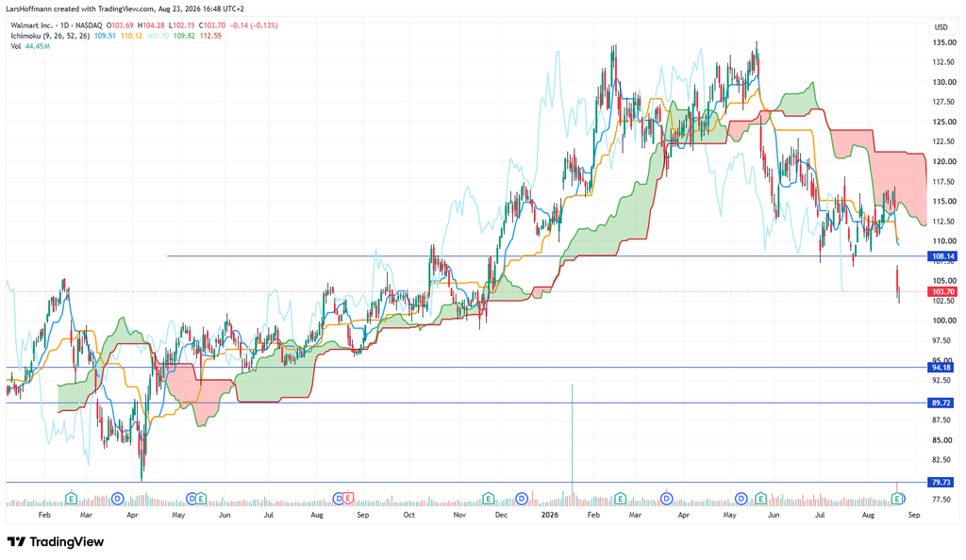Viewport: 966px width, 560px height.
Task: Click the red 103.70 current price label
Action: coord(942,291)
